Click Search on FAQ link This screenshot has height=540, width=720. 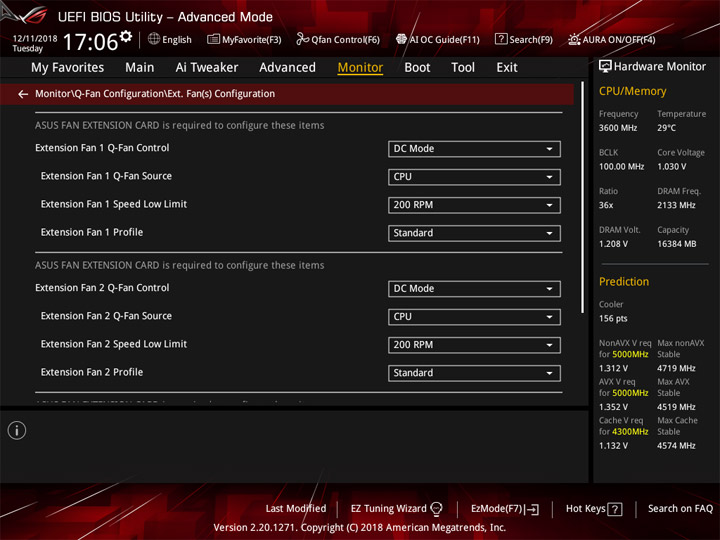[681, 509]
